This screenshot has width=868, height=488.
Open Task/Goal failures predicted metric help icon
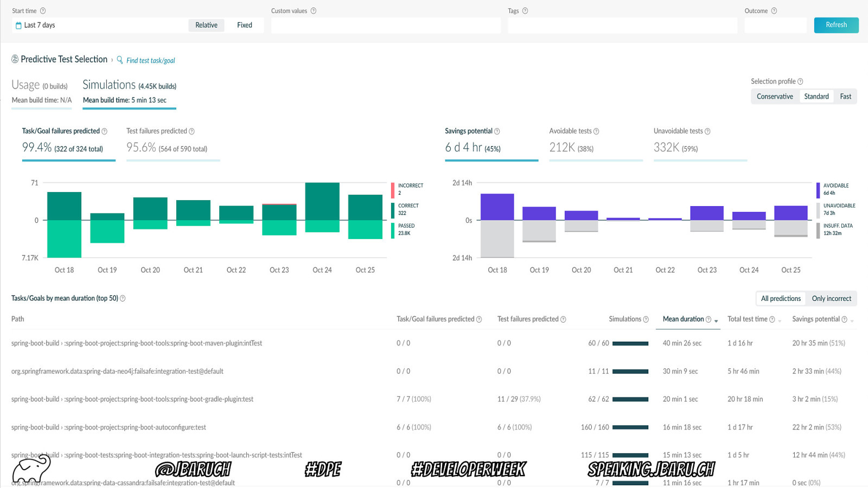[105, 131]
